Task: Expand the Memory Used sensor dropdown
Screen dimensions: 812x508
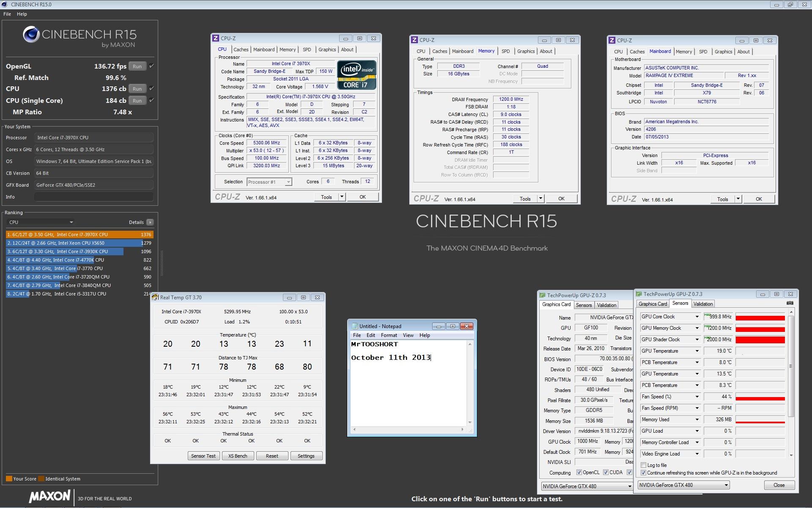Action: point(697,420)
